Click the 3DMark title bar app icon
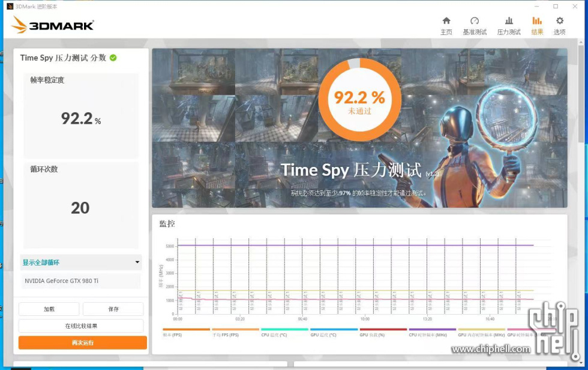 point(10,7)
